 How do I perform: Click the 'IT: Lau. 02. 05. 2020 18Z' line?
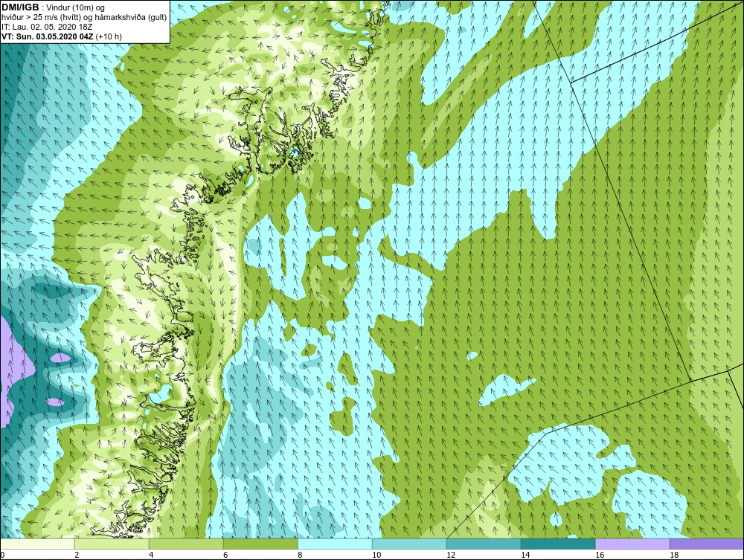tap(47, 27)
